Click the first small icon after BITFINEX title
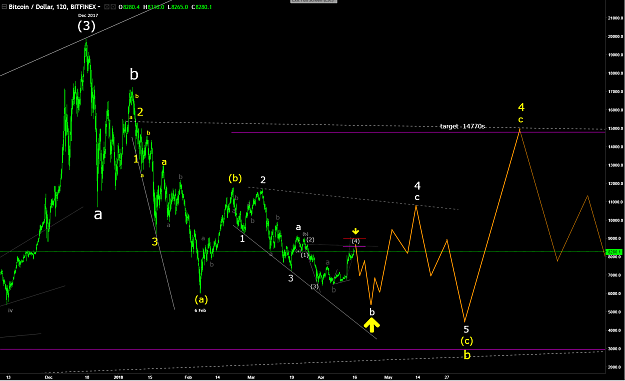The image size is (625, 381). (106, 7)
